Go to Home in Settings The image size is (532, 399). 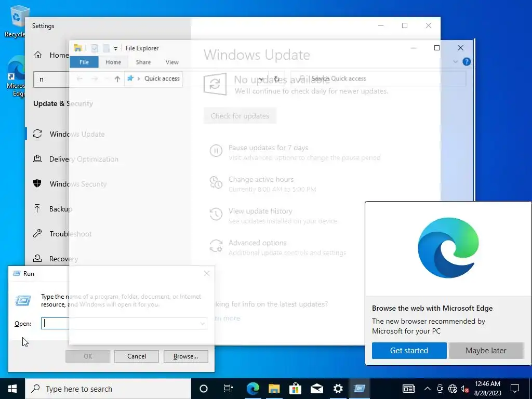[51, 55]
